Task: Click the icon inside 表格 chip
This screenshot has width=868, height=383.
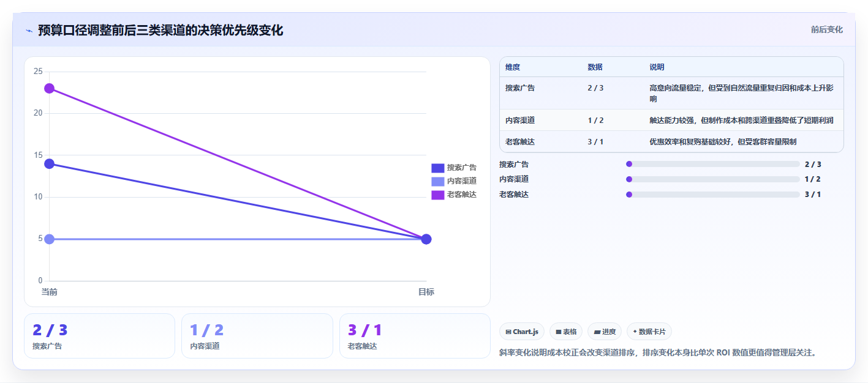Action: click(x=559, y=332)
